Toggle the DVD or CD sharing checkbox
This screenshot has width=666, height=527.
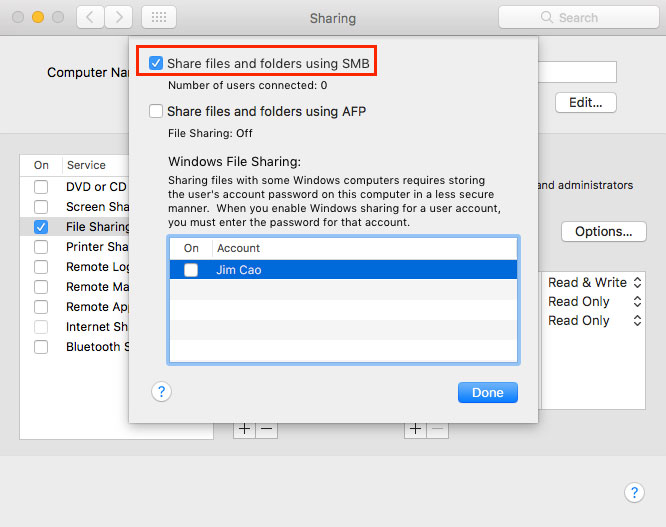point(41,187)
